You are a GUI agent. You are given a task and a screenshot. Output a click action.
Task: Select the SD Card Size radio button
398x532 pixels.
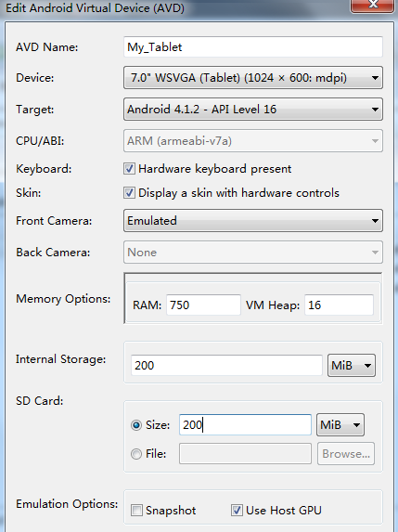[136, 425]
